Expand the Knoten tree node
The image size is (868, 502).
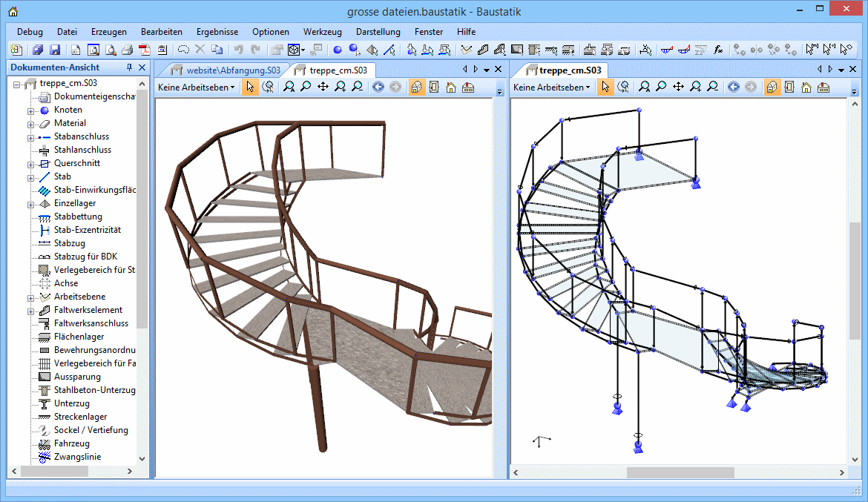[31, 110]
